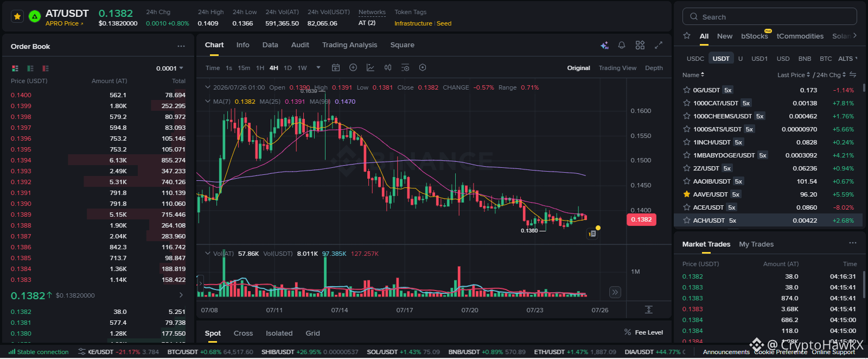
Task: Select asks-only order book view
Action: point(46,68)
